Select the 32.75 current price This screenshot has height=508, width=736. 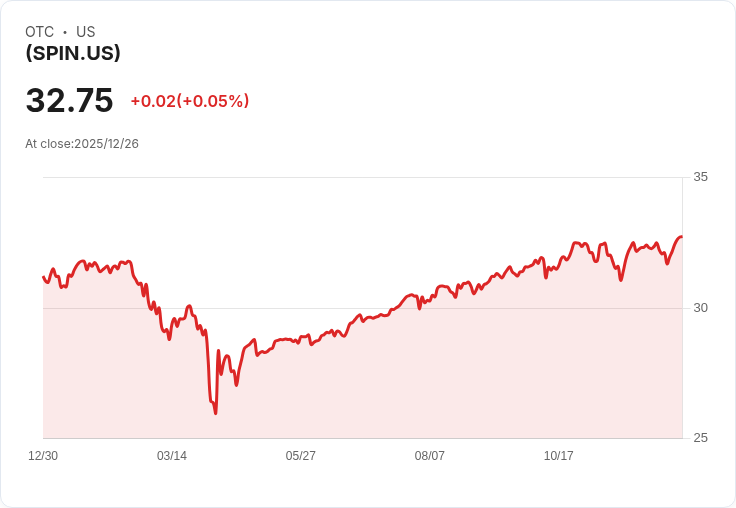pyautogui.click(x=69, y=101)
